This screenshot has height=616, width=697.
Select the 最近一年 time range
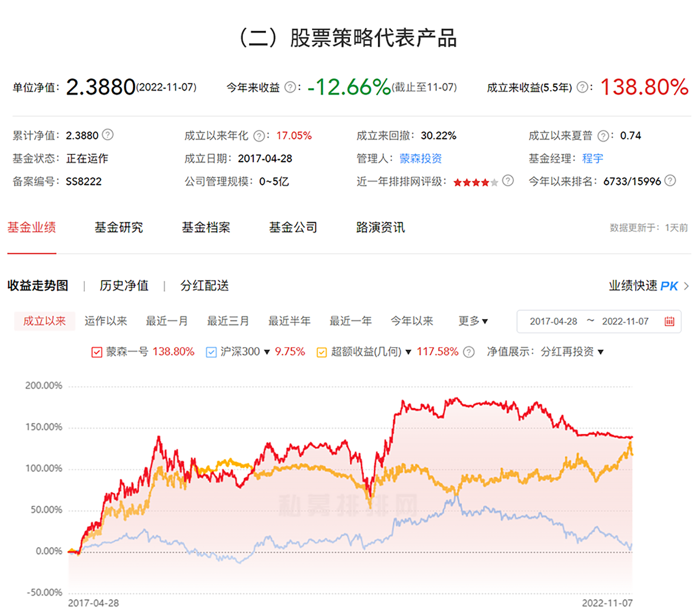pos(351,321)
